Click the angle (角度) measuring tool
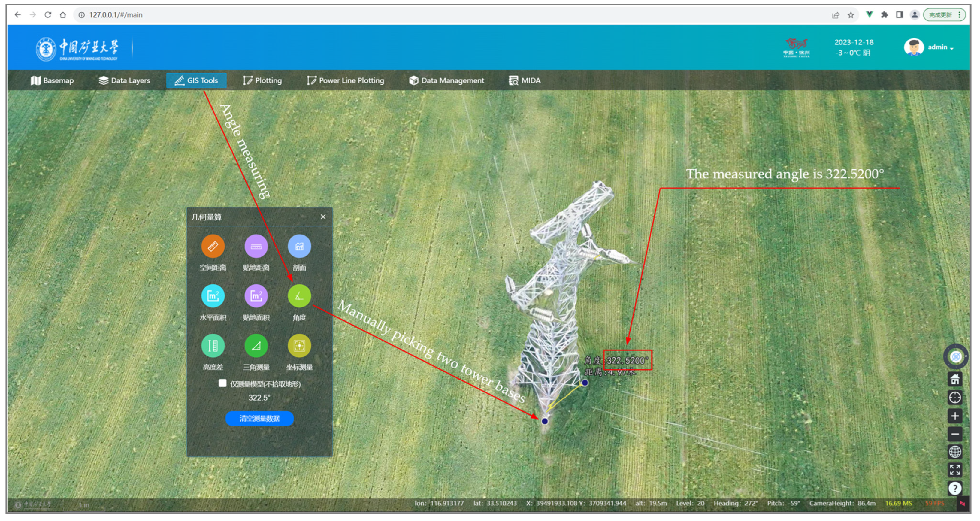Image resolution: width=980 pixels, height=521 pixels. (x=299, y=296)
